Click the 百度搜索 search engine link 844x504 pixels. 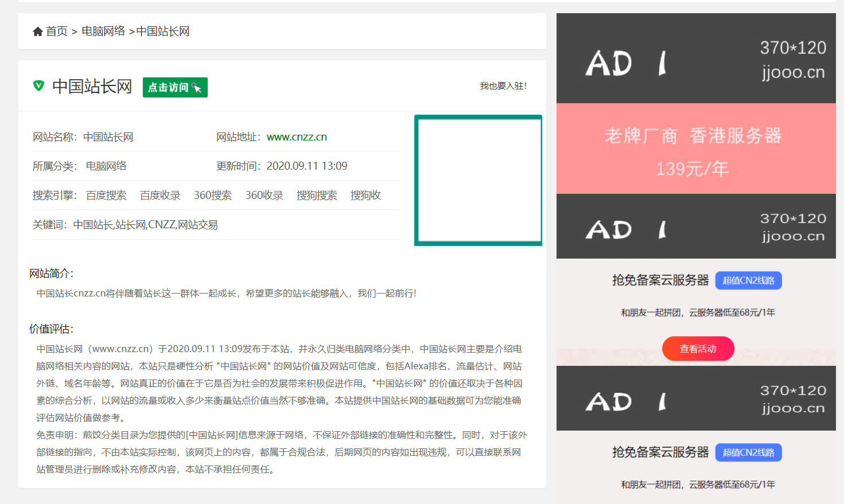point(106,195)
